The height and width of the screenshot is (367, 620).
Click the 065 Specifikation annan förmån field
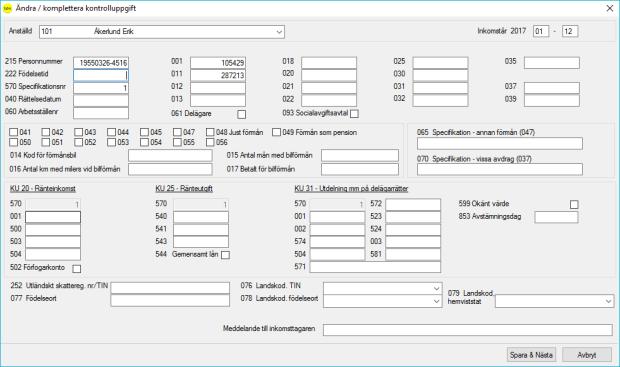click(500, 144)
